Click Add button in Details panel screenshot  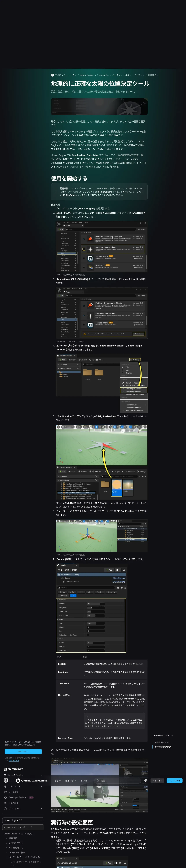tap(109, 570)
